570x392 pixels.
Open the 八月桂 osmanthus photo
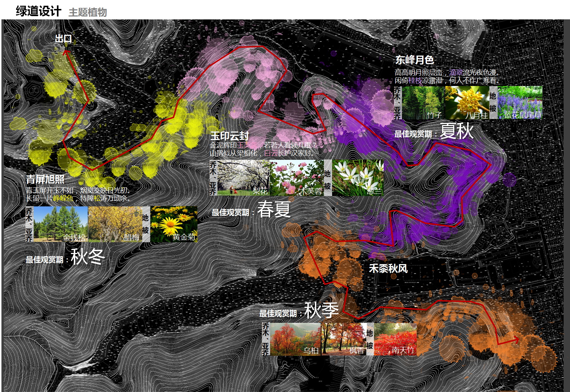click(x=467, y=102)
